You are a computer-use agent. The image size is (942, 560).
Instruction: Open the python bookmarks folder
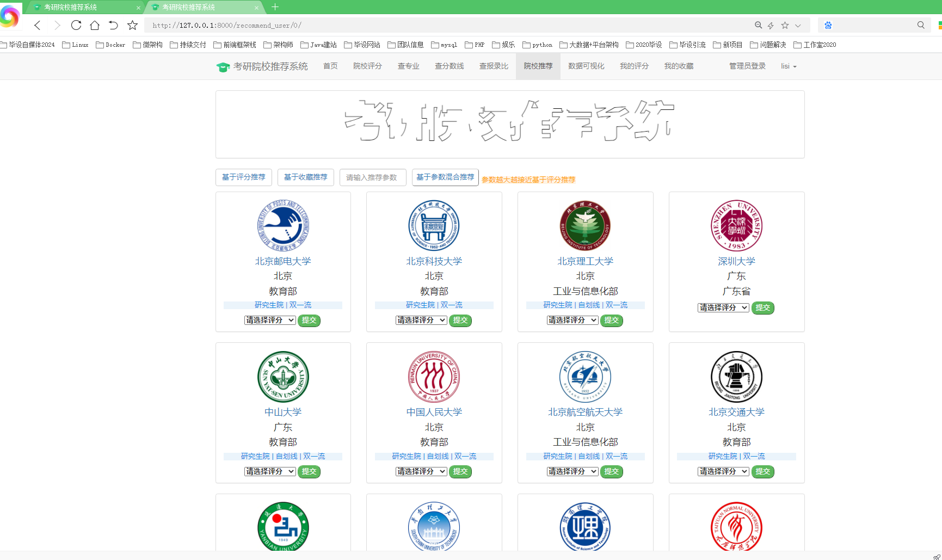[538, 45]
